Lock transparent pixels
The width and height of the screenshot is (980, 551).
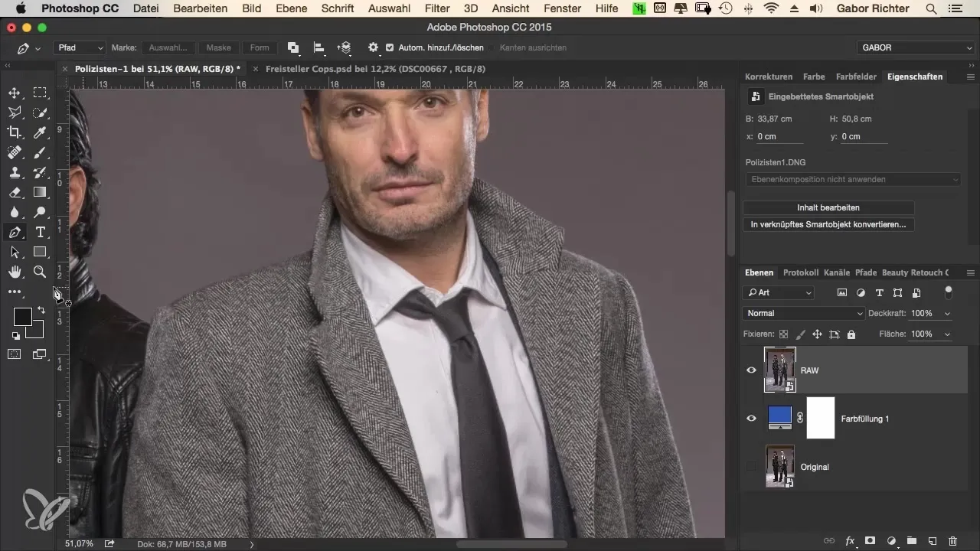point(783,334)
